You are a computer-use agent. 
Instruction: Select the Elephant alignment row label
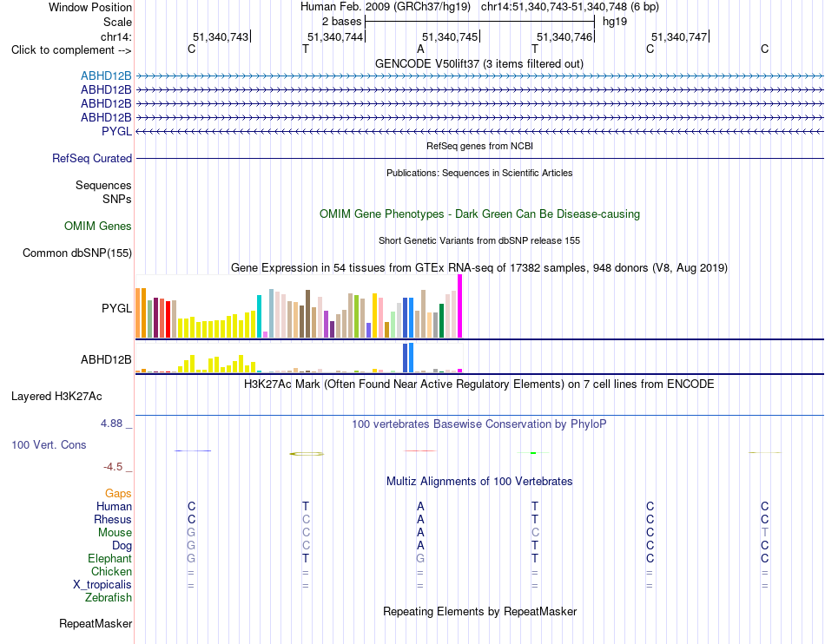[109, 558]
